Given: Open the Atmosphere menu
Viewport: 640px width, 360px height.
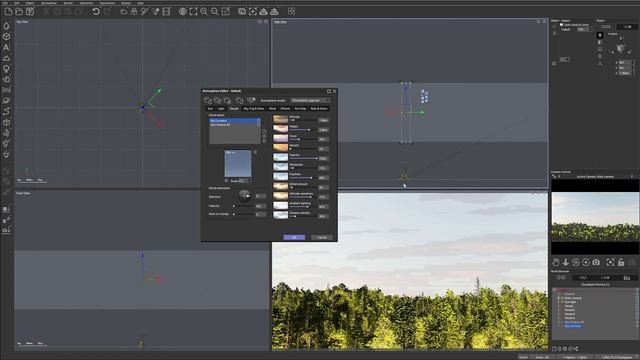Looking at the screenshot, I should tap(49, 3).
